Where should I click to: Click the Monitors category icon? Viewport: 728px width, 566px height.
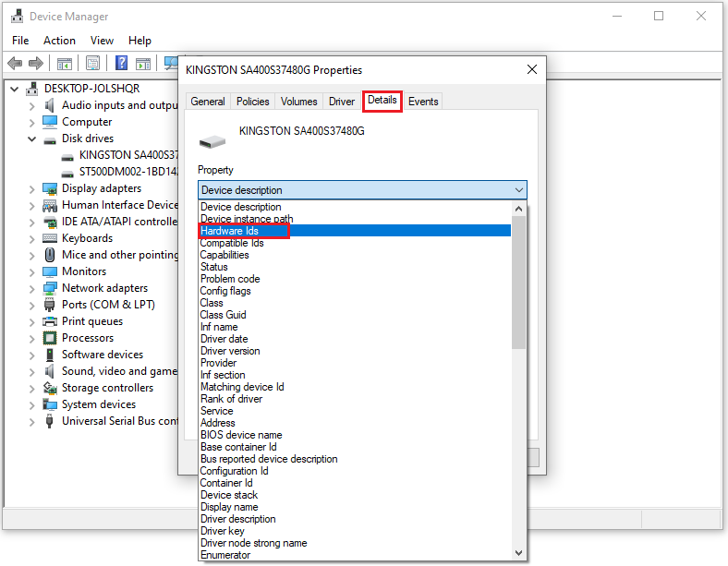pyautogui.click(x=50, y=271)
